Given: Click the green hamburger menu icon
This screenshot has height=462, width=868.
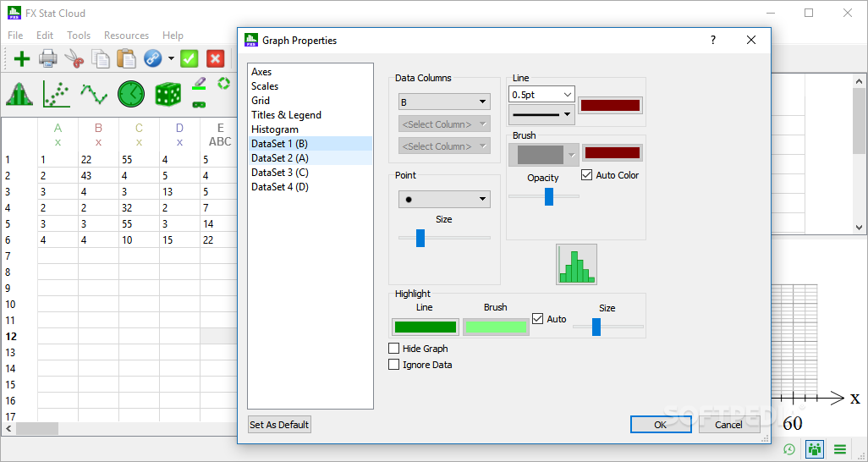Looking at the screenshot, I should pyautogui.click(x=840, y=448).
